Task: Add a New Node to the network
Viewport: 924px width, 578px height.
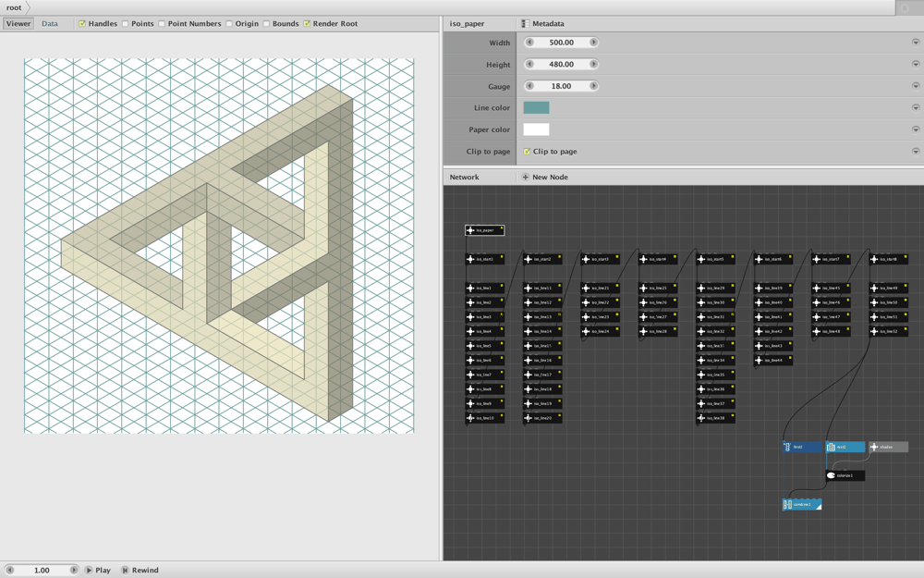Action: pos(545,177)
